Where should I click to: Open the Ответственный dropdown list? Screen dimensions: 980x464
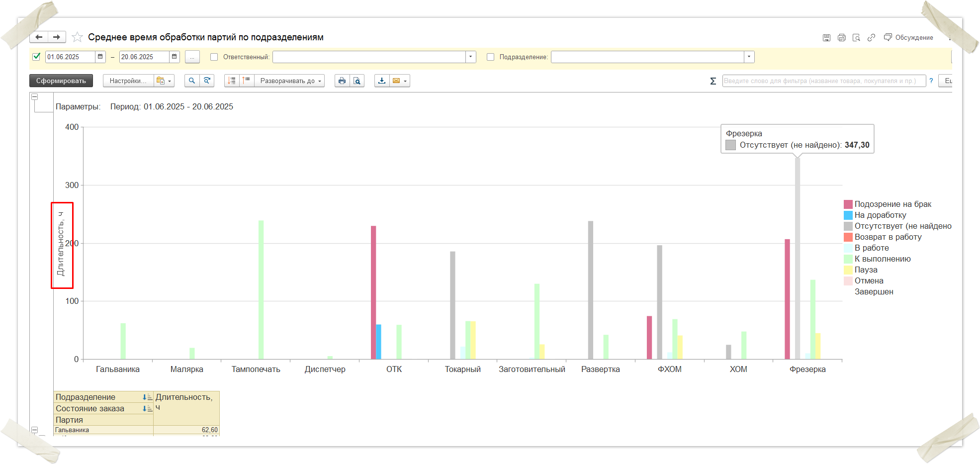pyautogui.click(x=470, y=57)
